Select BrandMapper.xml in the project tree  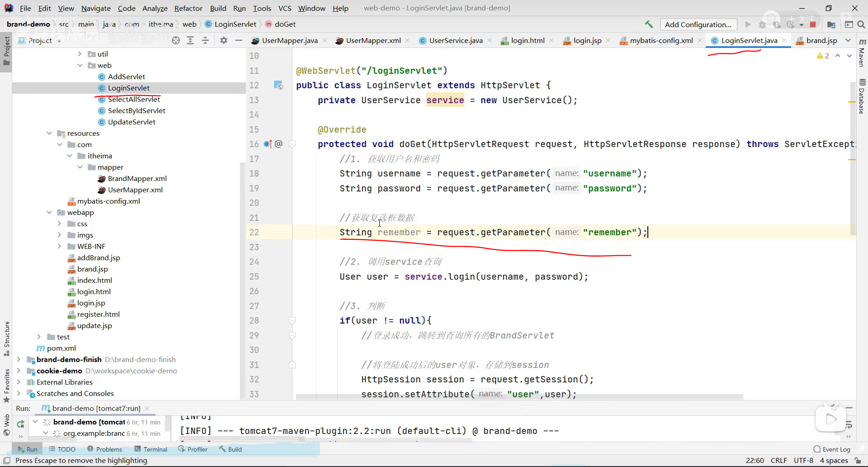(137, 178)
